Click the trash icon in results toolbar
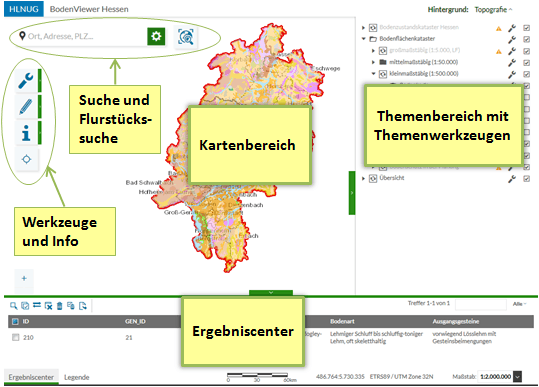 click(59, 306)
